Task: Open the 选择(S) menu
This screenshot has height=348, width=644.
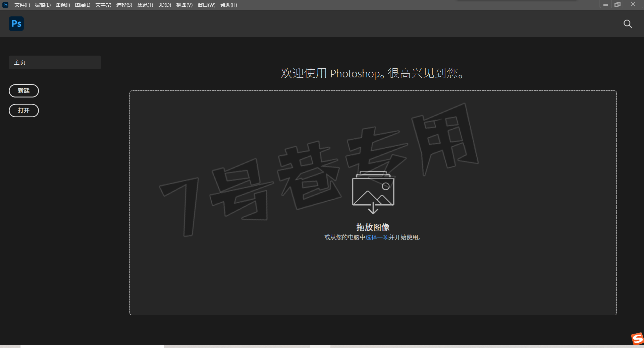Action: pos(124,5)
